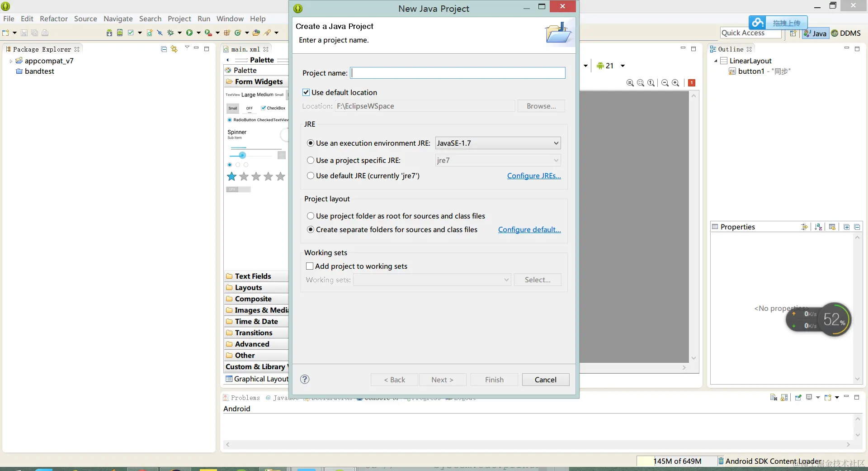Open the Android SDK Manager toolbar icon
Image resolution: width=868 pixels, height=471 pixels.
(109, 33)
